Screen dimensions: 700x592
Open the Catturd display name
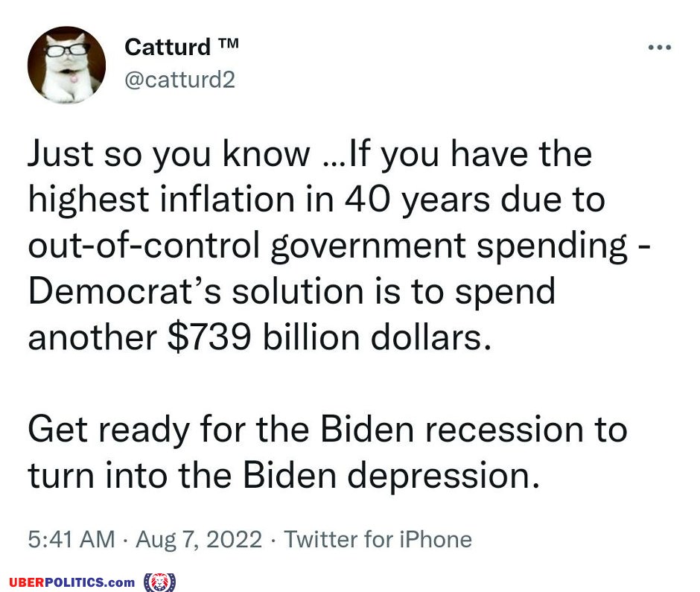168,47
